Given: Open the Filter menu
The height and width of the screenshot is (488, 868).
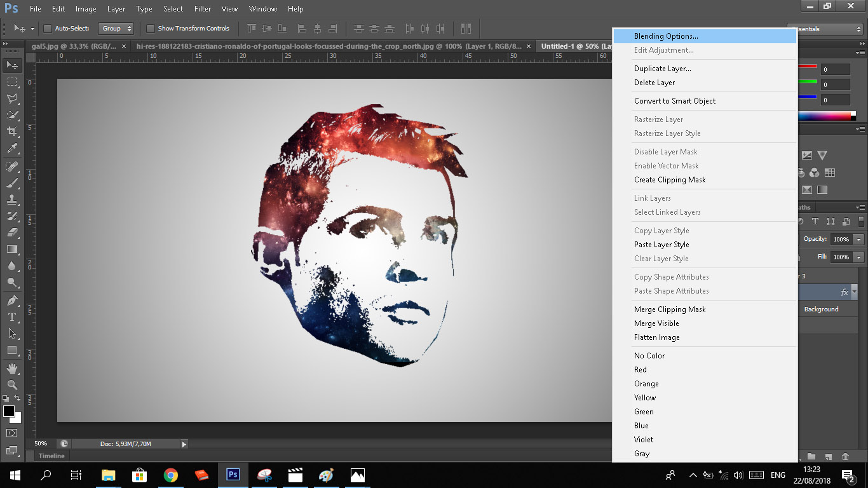Looking at the screenshot, I should [203, 9].
